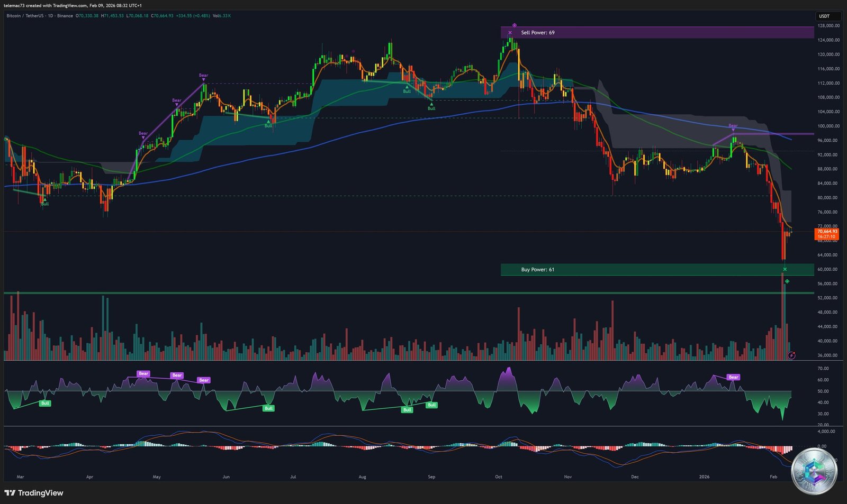
Task: Select the rightmost Bear tag in the RSI pane
Action: pos(733,377)
